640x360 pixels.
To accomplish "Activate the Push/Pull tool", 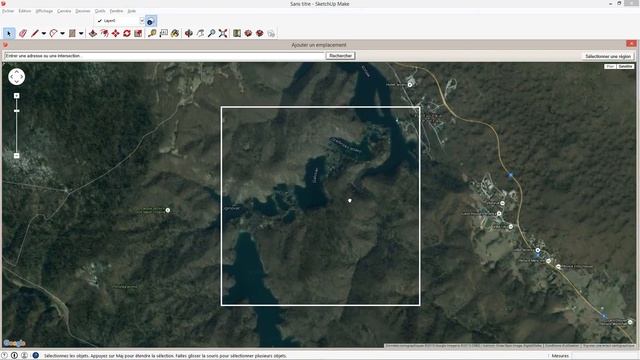I will 93,33.
